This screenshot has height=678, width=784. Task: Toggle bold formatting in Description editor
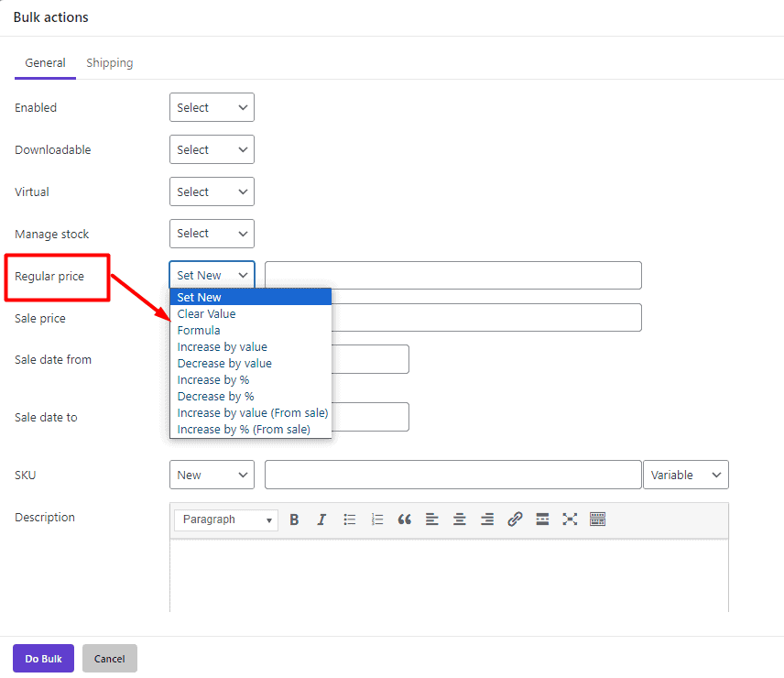294,519
